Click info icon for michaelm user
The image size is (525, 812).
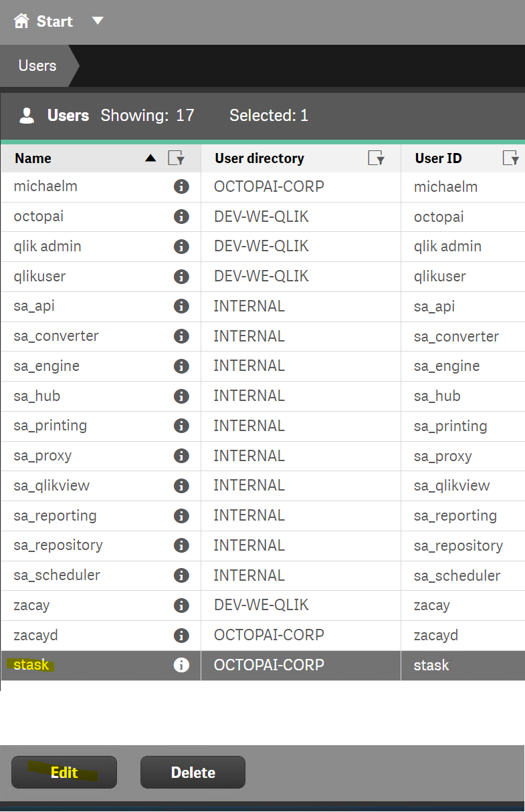pos(181,187)
